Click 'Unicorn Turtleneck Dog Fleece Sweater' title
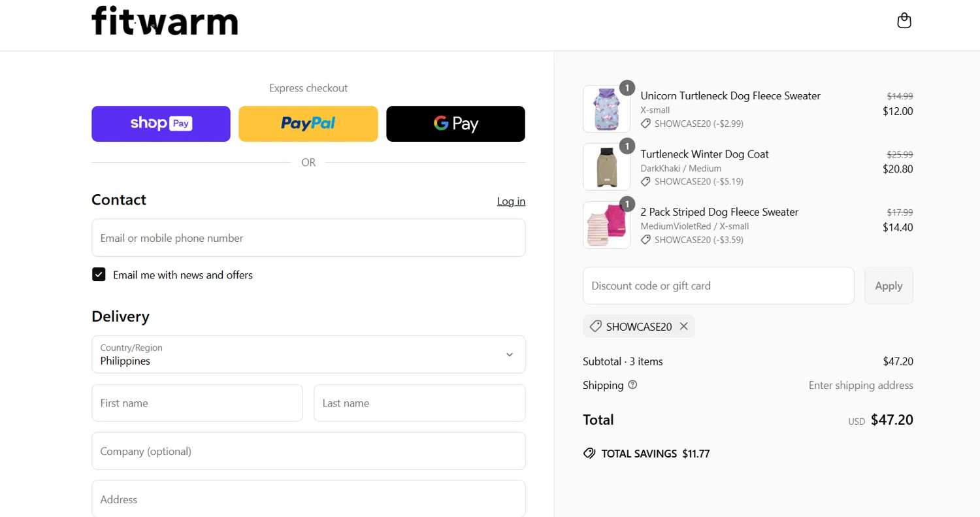Viewport: 980px width, 517px height. 730,96
